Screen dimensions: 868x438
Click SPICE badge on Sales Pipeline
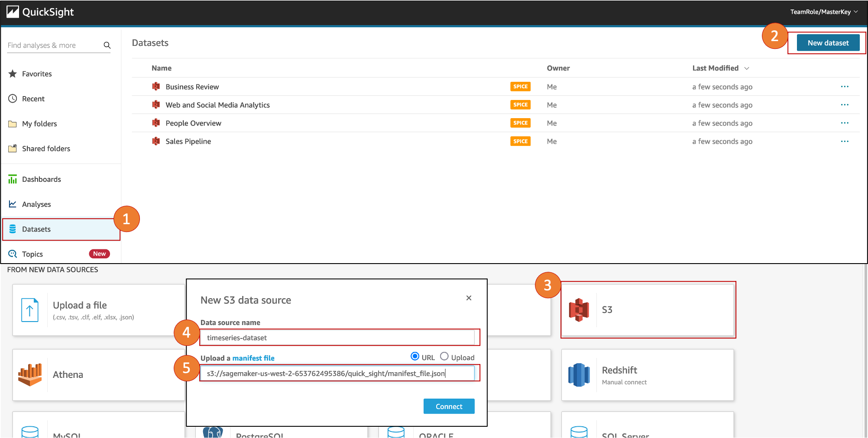point(520,141)
